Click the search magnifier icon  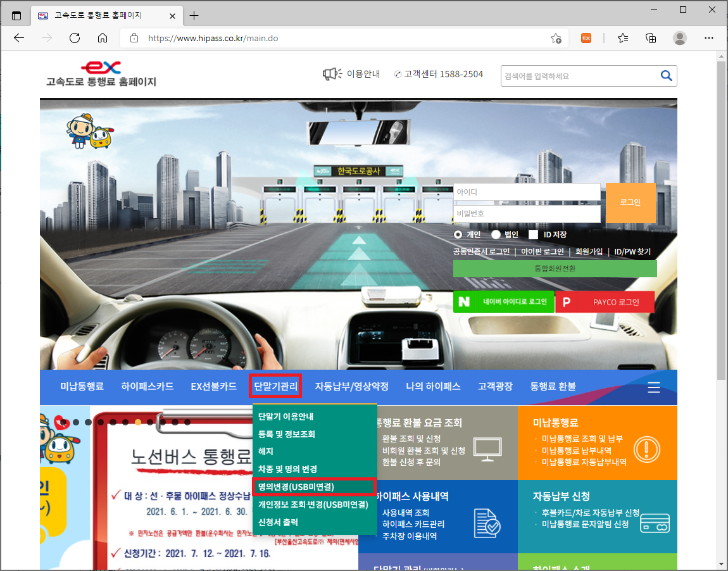[666, 75]
